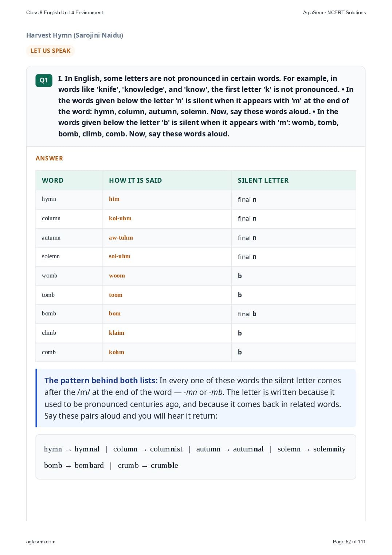Image resolution: width=392 pixels, height=555 pixels.
Task: Click the green Q1 question badge
Action: point(44,80)
